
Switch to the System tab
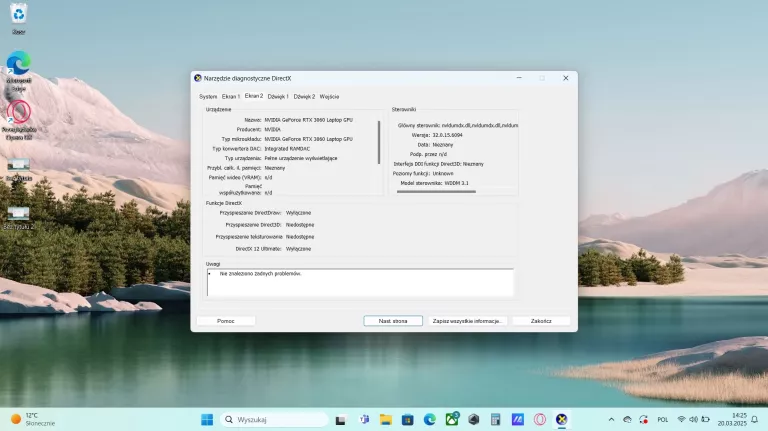pyautogui.click(x=208, y=97)
